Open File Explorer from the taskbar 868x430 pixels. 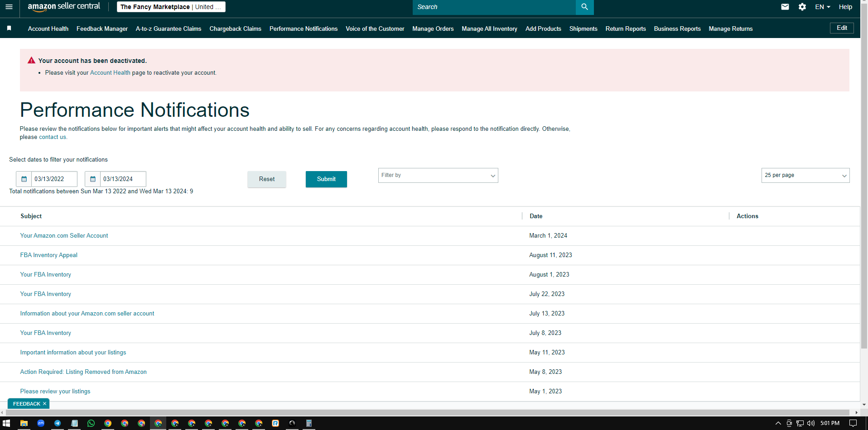pos(24,423)
